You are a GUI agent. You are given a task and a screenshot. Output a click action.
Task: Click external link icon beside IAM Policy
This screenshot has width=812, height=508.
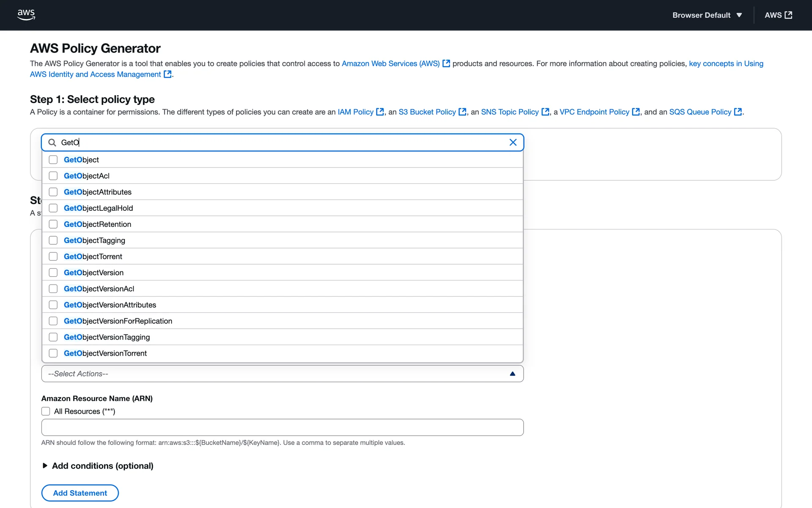[380, 112]
